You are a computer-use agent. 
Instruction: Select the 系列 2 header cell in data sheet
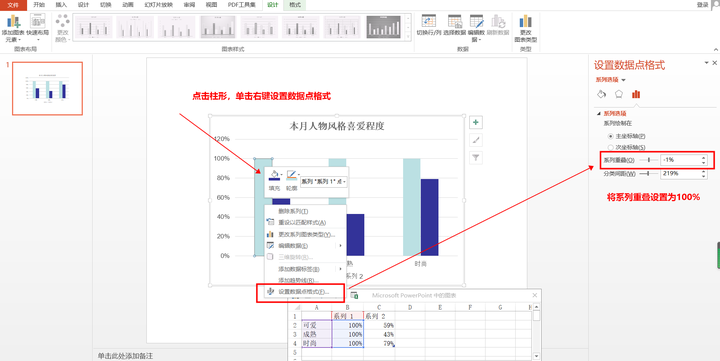(379, 316)
